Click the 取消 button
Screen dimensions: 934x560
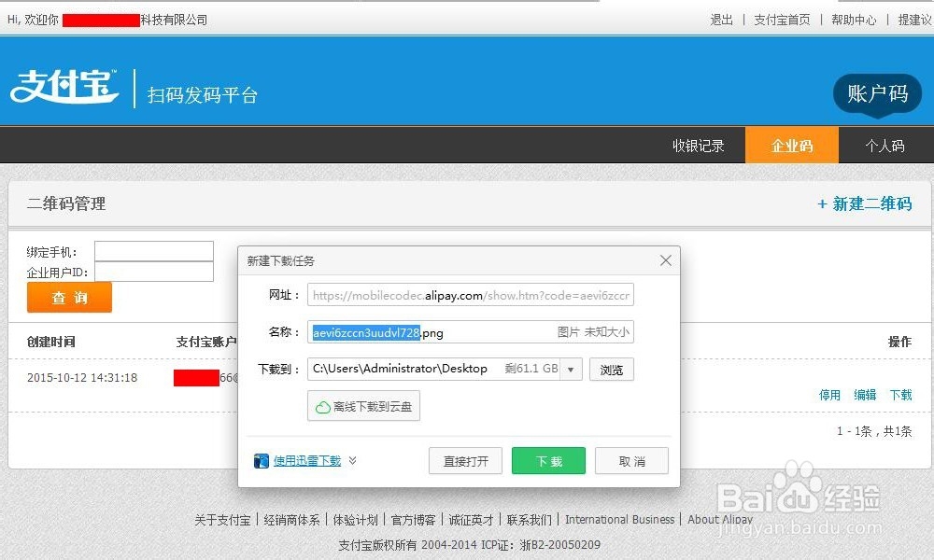pyautogui.click(x=631, y=461)
